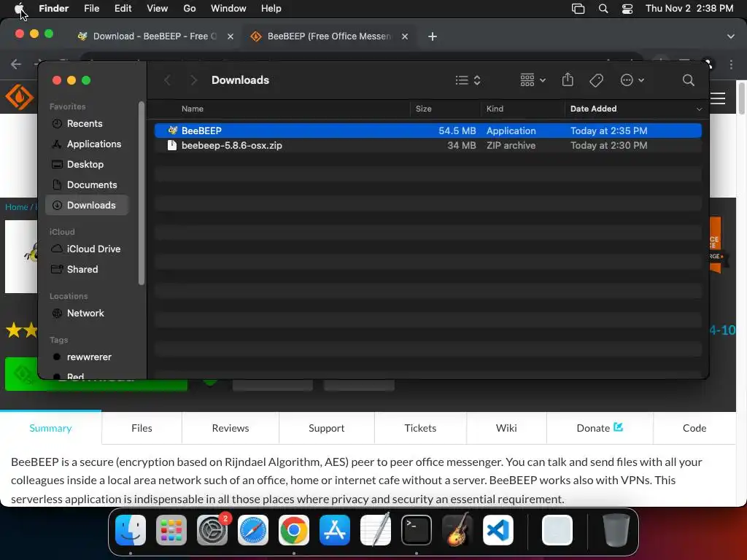Screen dimensions: 747x560
Task: Open a new browser tab
Action: pos(433,36)
